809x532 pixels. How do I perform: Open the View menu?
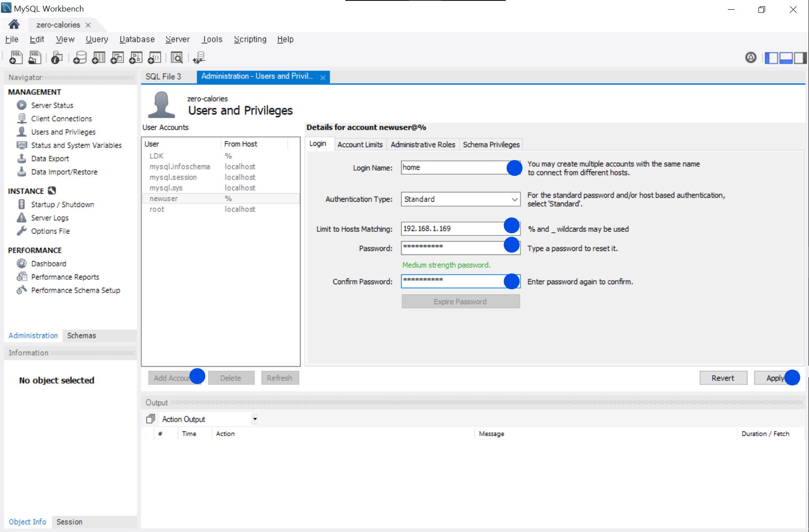[x=65, y=39]
